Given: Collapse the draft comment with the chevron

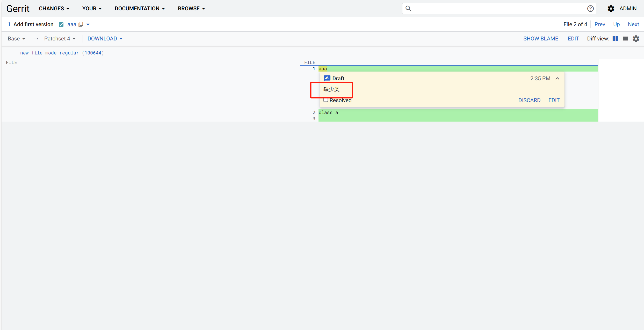Looking at the screenshot, I should click(x=557, y=78).
